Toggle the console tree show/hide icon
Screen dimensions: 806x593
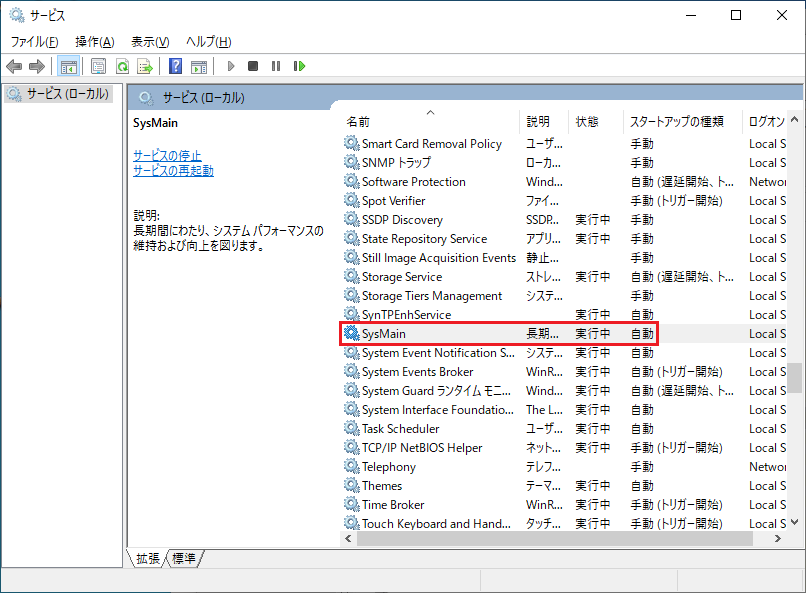(x=68, y=66)
